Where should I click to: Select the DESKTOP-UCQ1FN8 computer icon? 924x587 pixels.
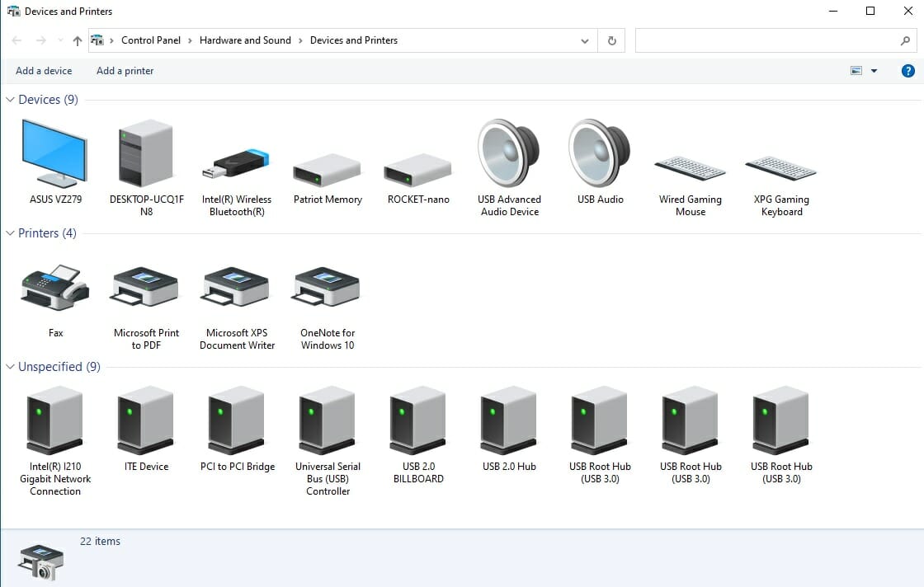146,153
